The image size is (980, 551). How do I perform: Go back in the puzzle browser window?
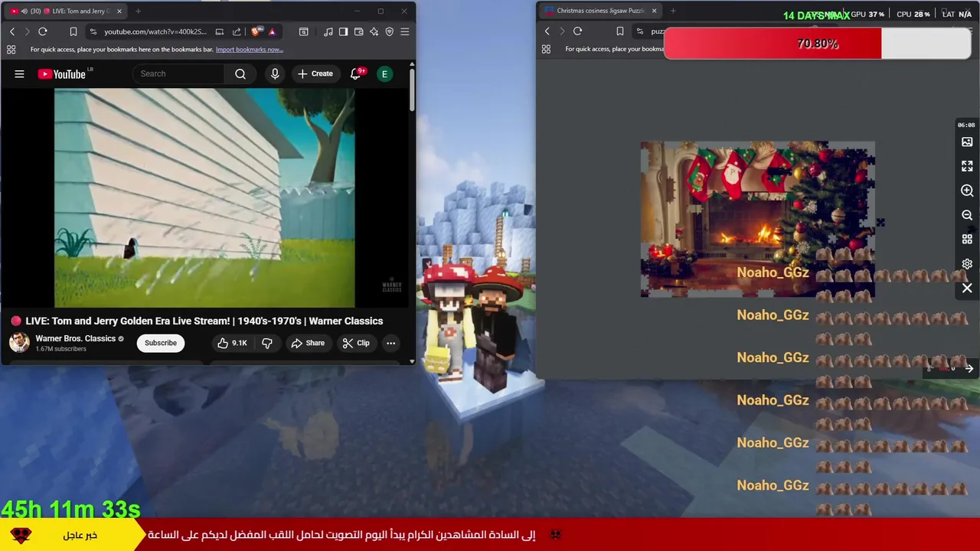pyautogui.click(x=547, y=31)
